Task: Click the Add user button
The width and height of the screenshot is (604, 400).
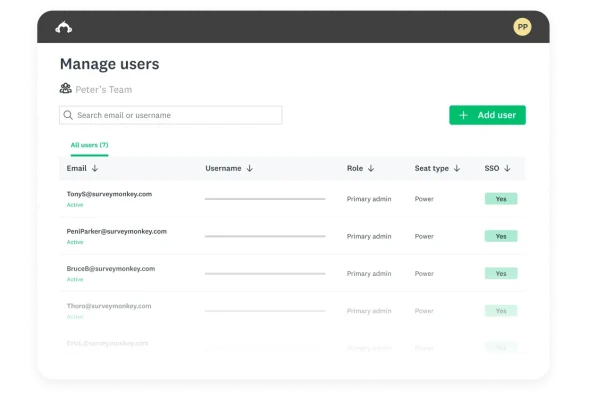Action: click(487, 115)
